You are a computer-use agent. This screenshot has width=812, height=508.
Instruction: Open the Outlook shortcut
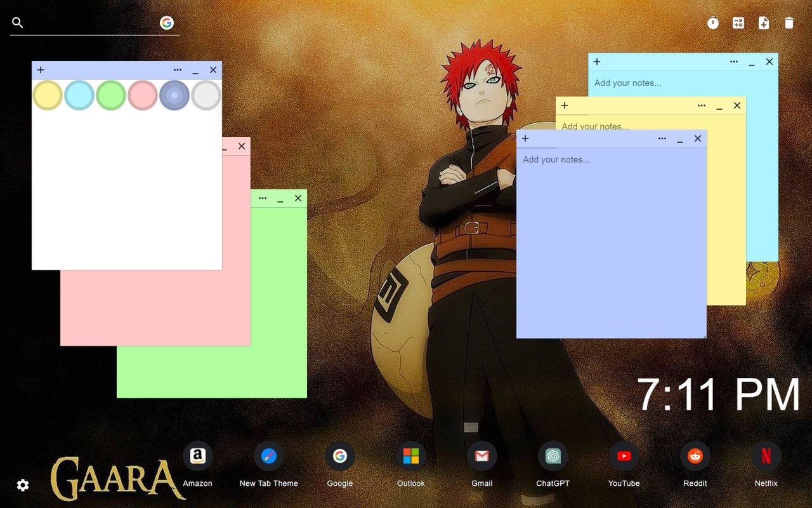411,464
